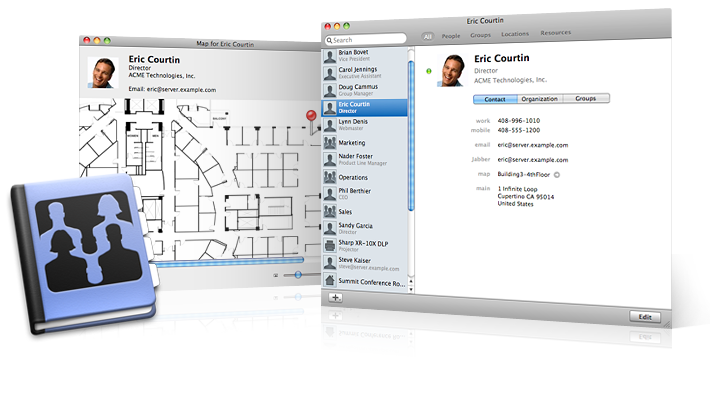This screenshot has width=710, height=400.
Task: Click the jabber address eric@server.example.com
Action: [533, 160]
